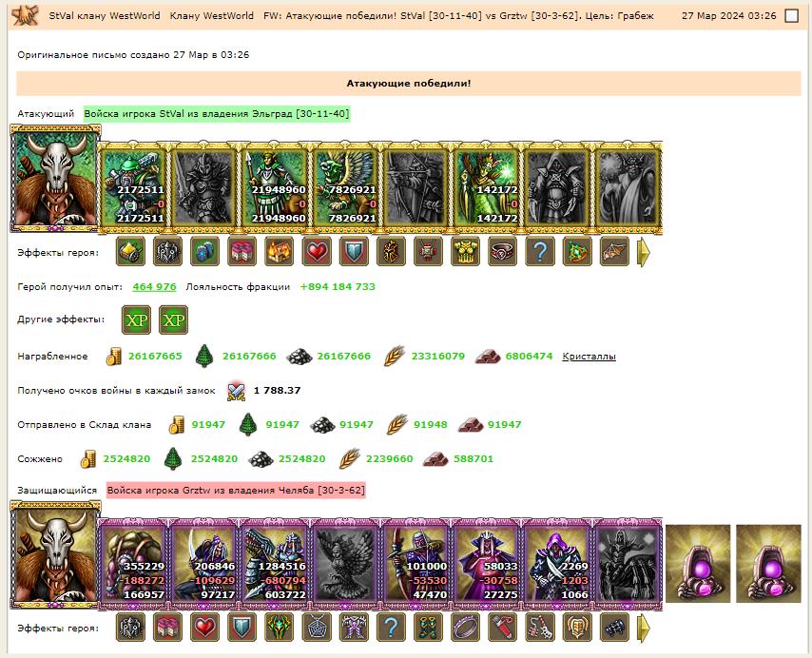
Task: Open the hero experience value 464 976
Action: click(x=154, y=287)
